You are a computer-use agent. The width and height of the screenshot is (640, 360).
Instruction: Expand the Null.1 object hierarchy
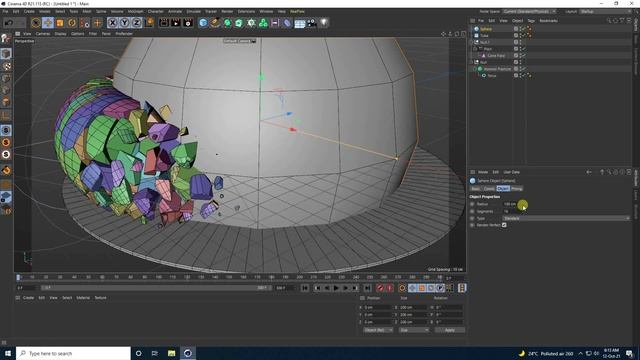pos(471,42)
